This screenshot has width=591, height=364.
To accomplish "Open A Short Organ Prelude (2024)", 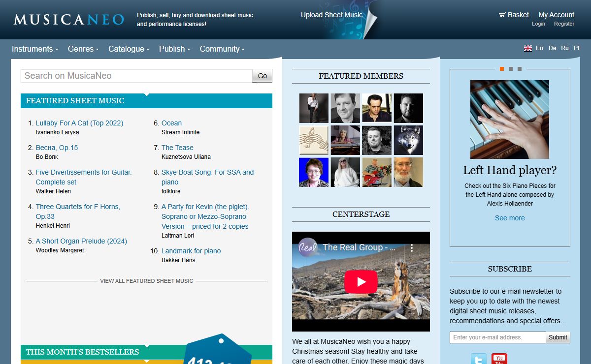I will tap(81, 241).
